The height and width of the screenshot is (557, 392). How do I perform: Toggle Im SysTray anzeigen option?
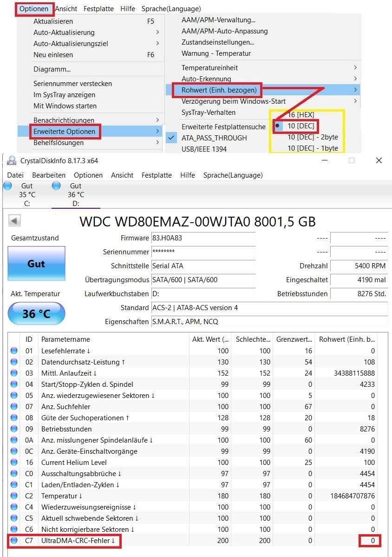pos(64,95)
